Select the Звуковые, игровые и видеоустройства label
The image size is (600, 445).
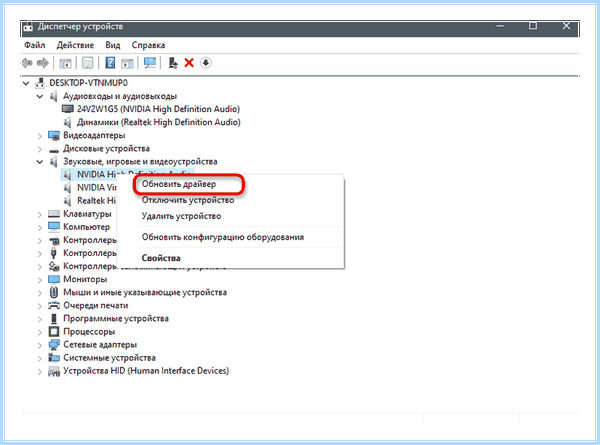[140, 162]
